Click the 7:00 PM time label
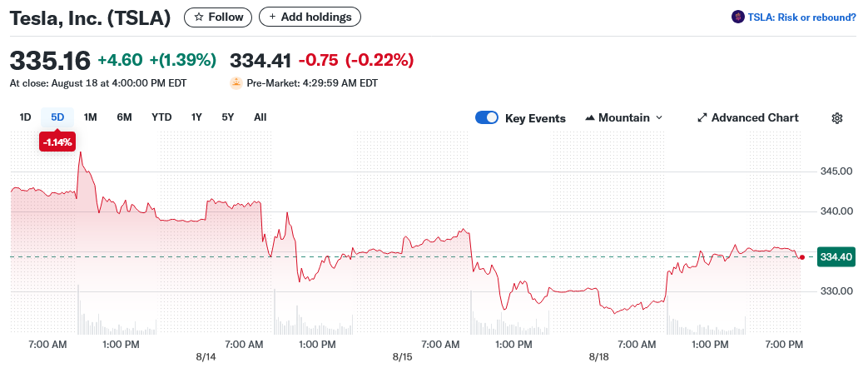The image size is (868, 368). [x=785, y=345]
